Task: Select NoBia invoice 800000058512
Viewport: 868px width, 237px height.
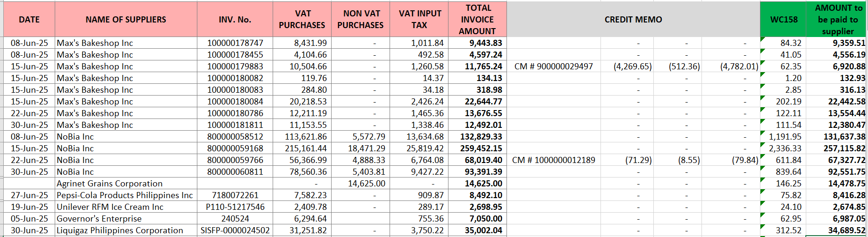Action: pos(235,137)
